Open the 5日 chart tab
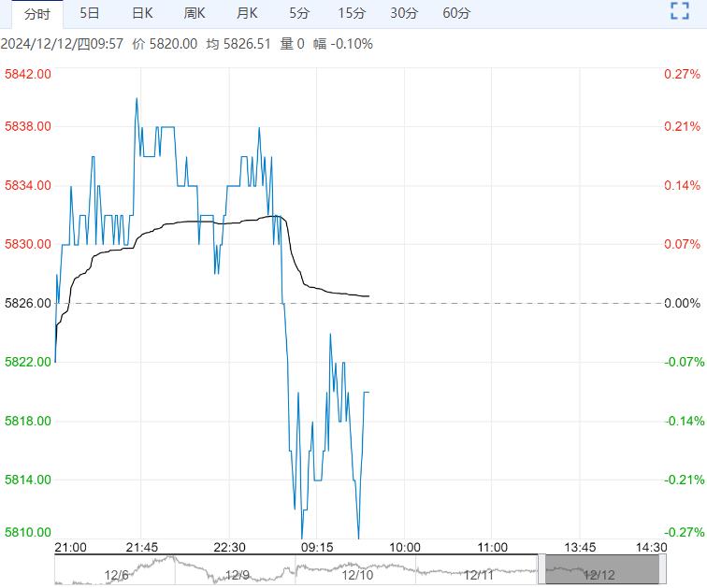Viewport: 707px width, 588px height. point(90,13)
